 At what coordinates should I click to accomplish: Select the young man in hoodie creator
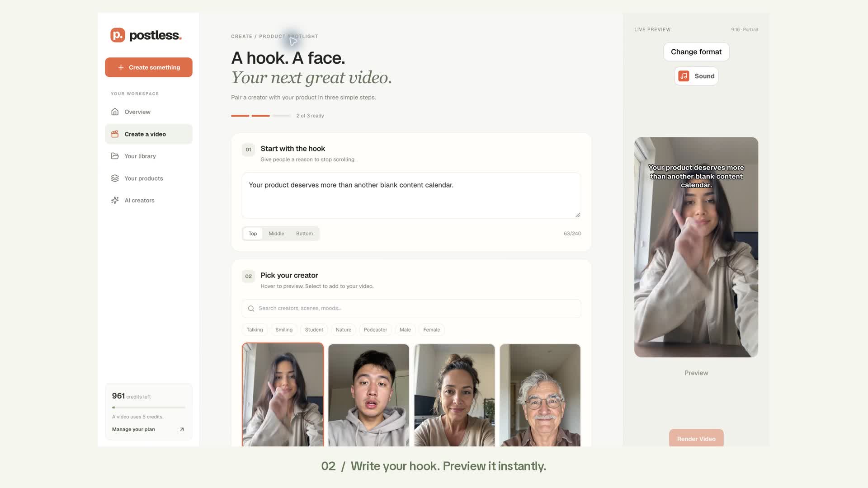[x=368, y=395]
